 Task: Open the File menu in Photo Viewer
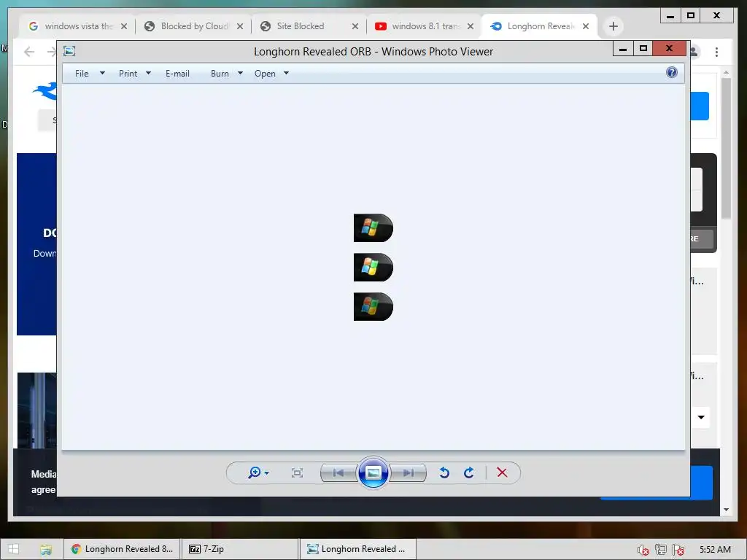(x=82, y=74)
